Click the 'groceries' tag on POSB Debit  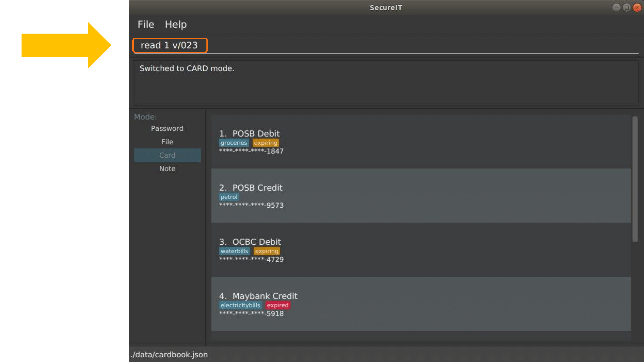[x=234, y=142]
